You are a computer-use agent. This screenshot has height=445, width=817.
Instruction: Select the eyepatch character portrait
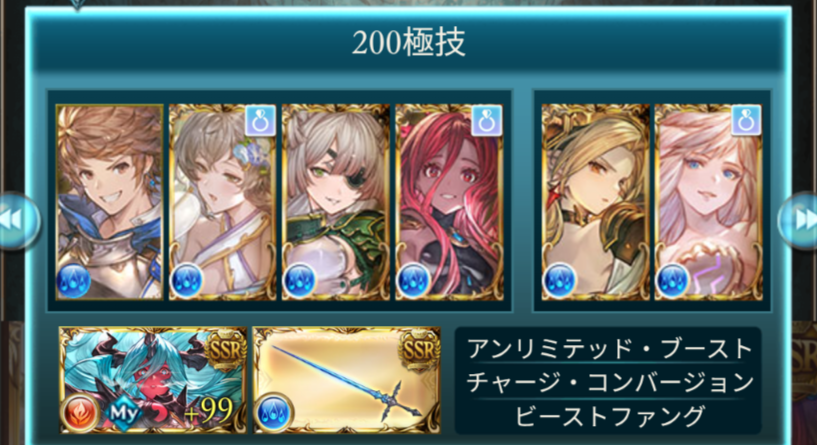click(x=336, y=202)
